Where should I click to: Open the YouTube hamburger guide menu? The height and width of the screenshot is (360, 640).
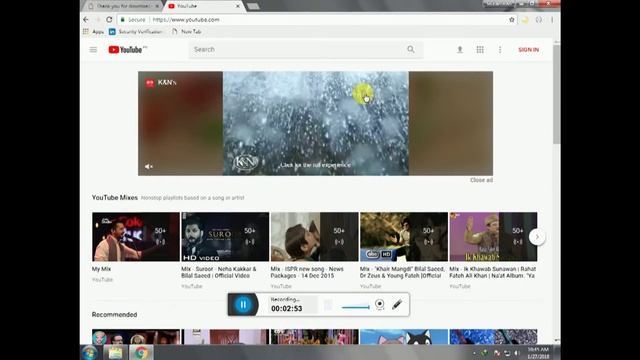coord(93,49)
